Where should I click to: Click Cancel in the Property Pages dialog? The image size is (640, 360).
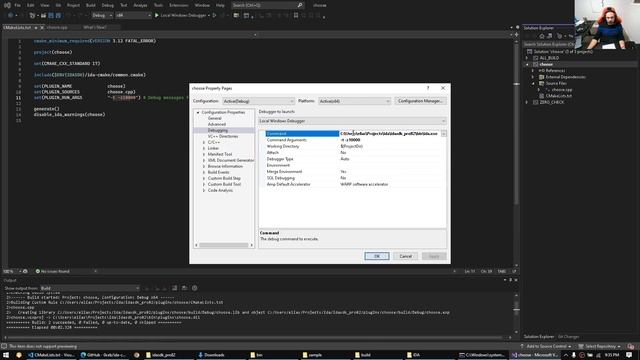(x=405, y=256)
